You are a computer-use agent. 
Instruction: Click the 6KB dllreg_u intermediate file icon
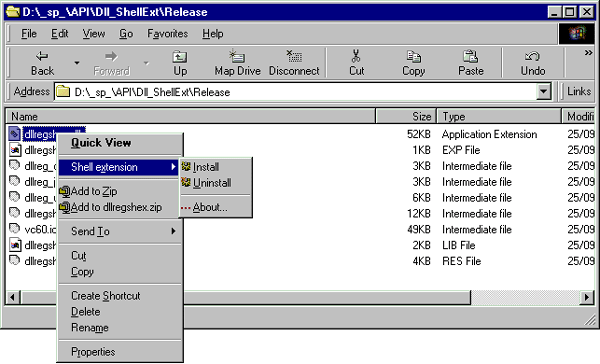[15, 197]
